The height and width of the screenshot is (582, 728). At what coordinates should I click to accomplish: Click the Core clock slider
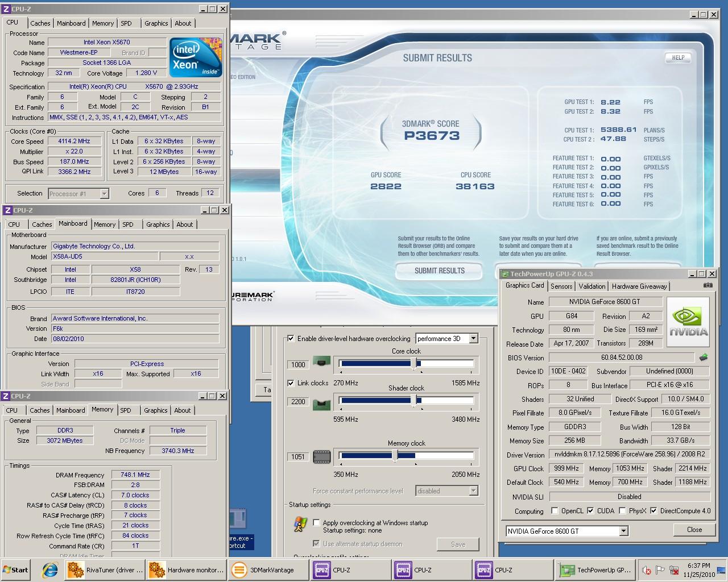point(406,364)
